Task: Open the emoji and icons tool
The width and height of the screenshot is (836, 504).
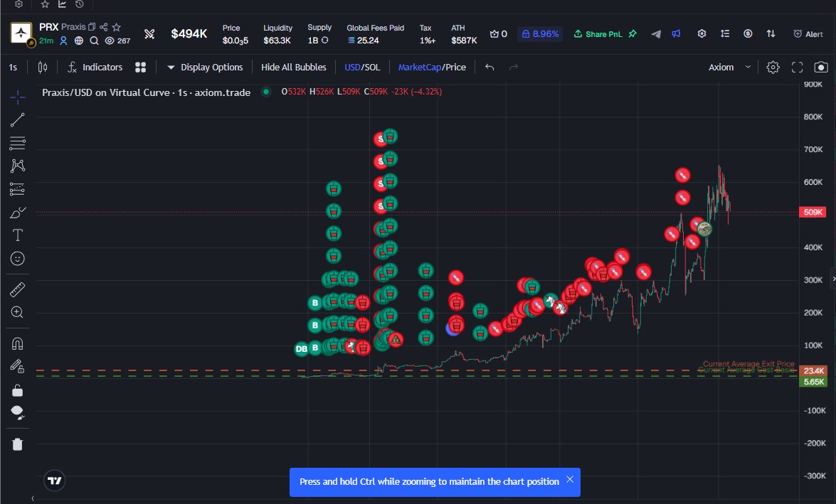Action: [18, 258]
